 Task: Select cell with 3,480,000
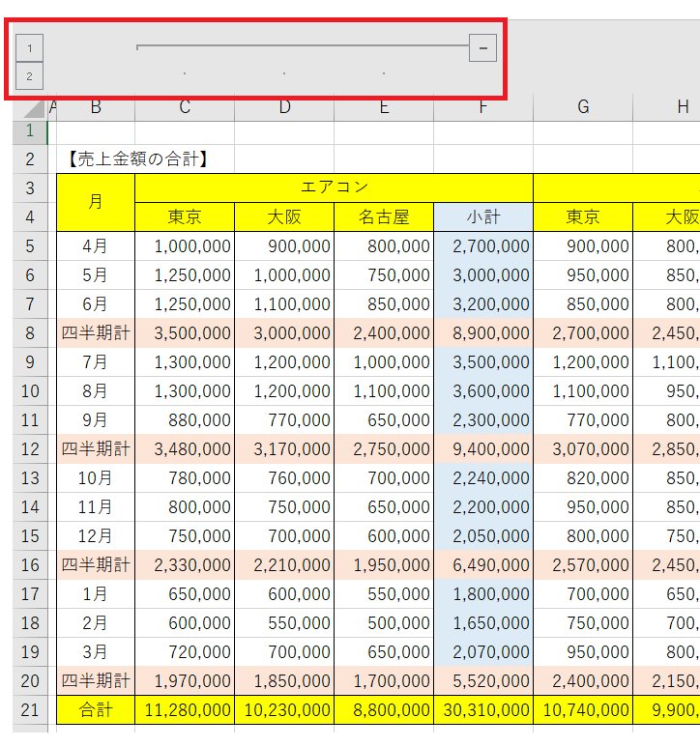pyautogui.click(x=185, y=448)
